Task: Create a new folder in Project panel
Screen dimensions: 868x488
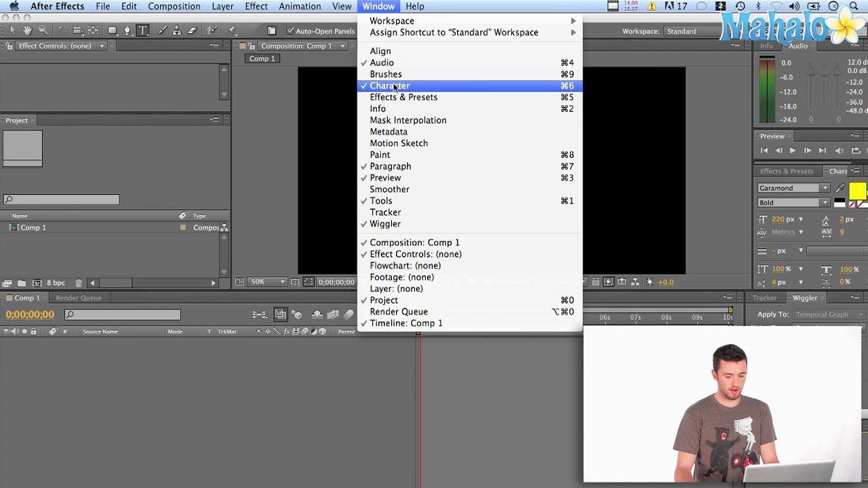Action: [22, 283]
